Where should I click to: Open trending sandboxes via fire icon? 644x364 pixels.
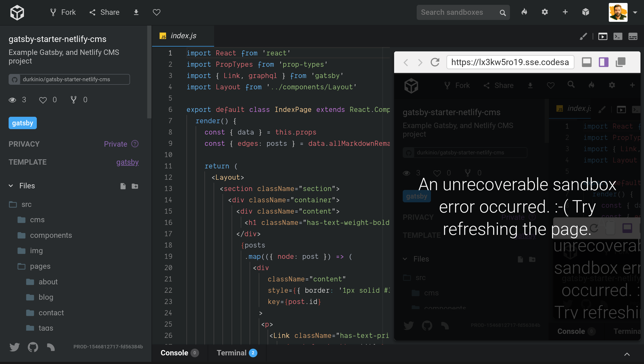524,12
